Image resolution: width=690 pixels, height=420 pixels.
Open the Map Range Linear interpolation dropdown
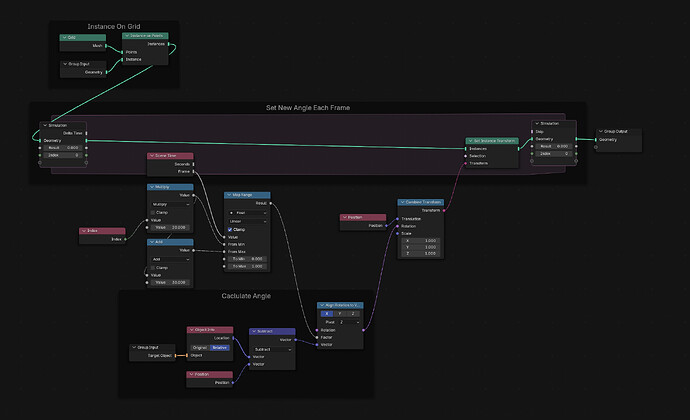[x=247, y=221]
